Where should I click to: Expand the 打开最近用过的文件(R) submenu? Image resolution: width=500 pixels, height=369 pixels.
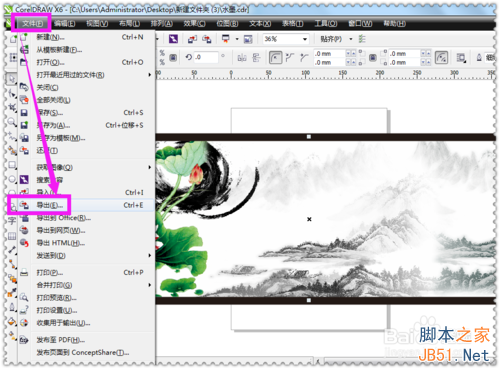[149, 75]
